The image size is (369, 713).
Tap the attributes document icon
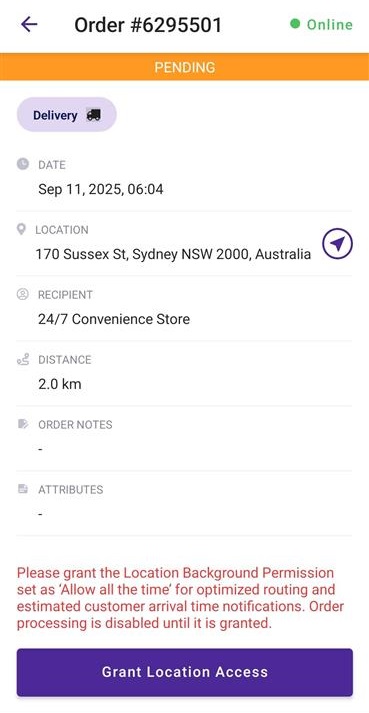click(x=23, y=489)
